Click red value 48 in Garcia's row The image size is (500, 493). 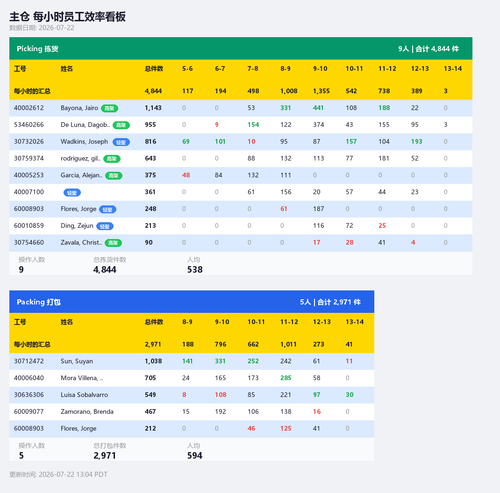(x=186, y=175)
